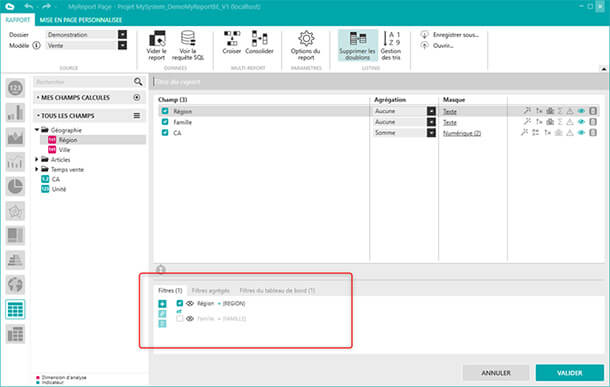Viewport: 610px width, 387px height.
Task: Select the active table listing type
Action: click(15, 309)
